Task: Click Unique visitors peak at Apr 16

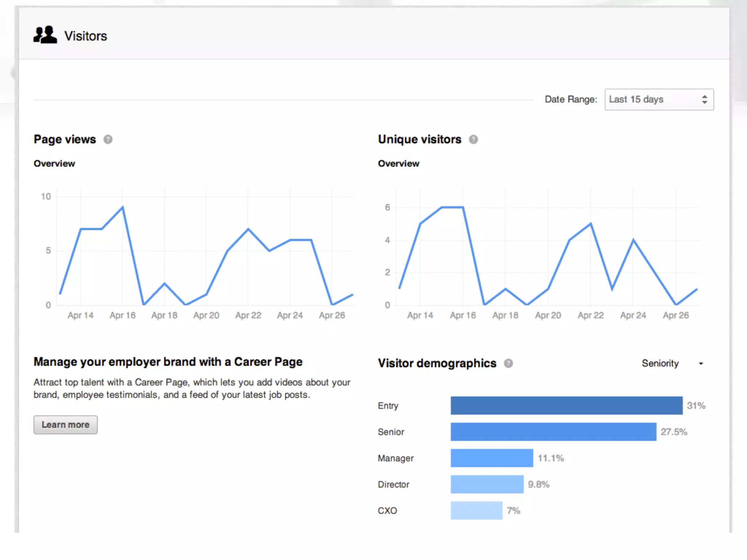Action: (462, 207)
